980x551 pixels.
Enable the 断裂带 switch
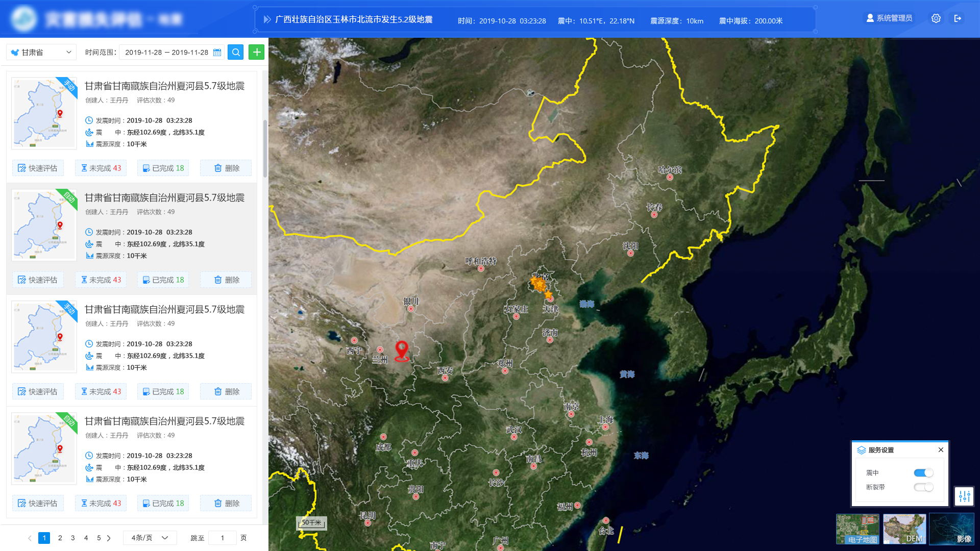click(923, 487)
